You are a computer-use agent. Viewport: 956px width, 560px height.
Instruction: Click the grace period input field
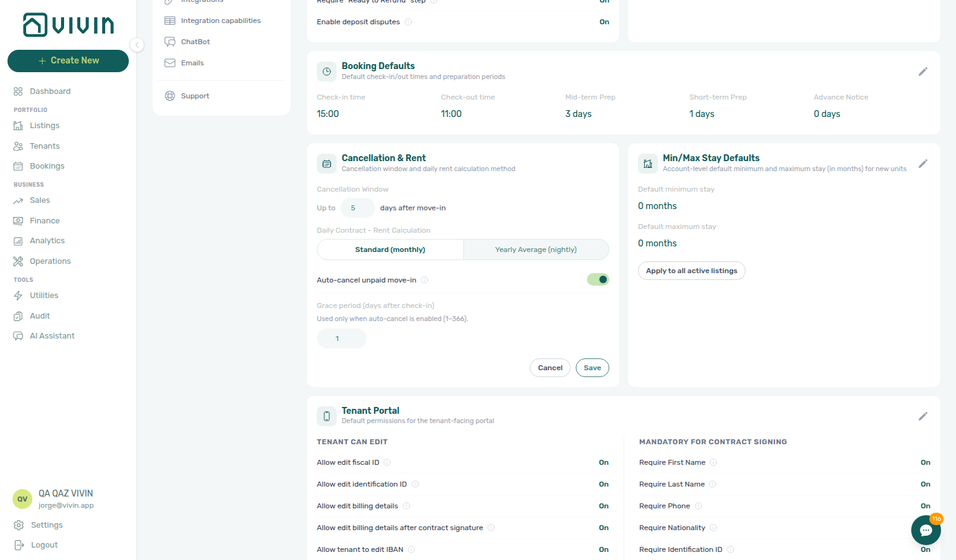click(x=342, y=339)
